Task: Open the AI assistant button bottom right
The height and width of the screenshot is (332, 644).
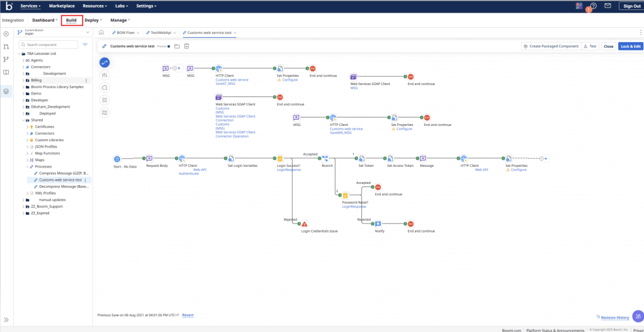Action: (x=638, y=316)
